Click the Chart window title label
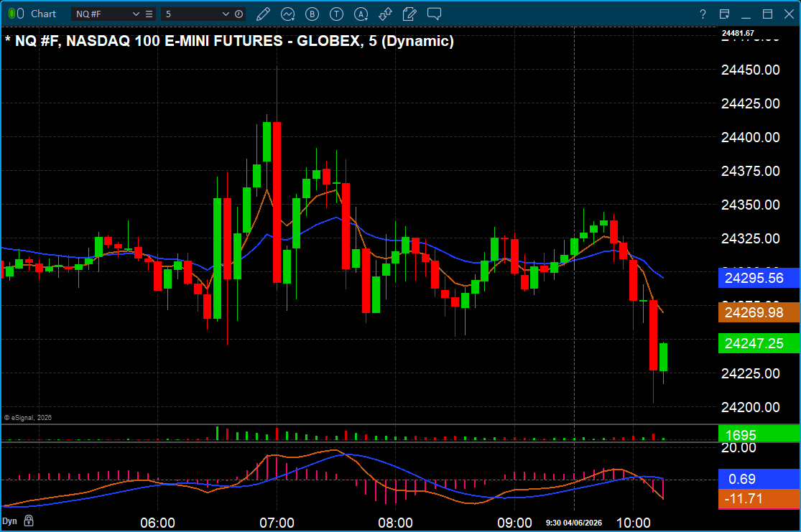The width and height of the screenshot is (801, 532). 43,14
